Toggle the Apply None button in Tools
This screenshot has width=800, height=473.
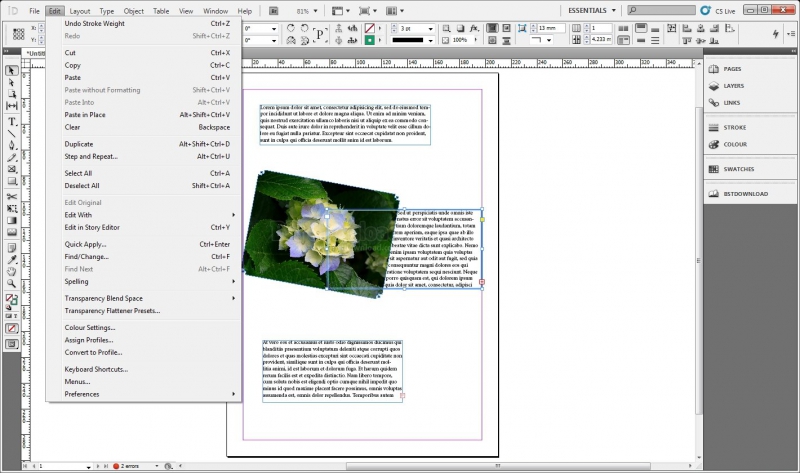pyautogui.click(x=12, y=329)
